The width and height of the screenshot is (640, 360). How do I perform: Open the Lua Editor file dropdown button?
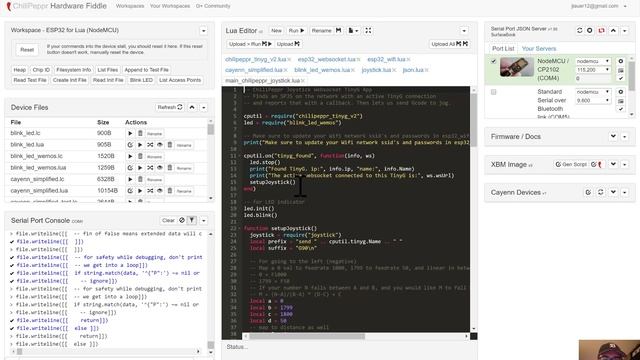(353, 31)
